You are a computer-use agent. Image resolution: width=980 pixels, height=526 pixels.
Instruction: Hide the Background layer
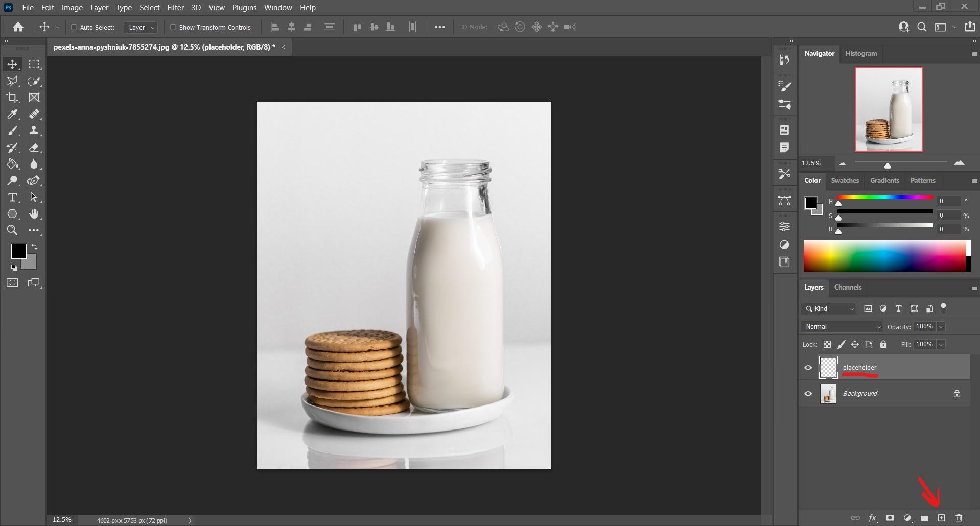808,394
